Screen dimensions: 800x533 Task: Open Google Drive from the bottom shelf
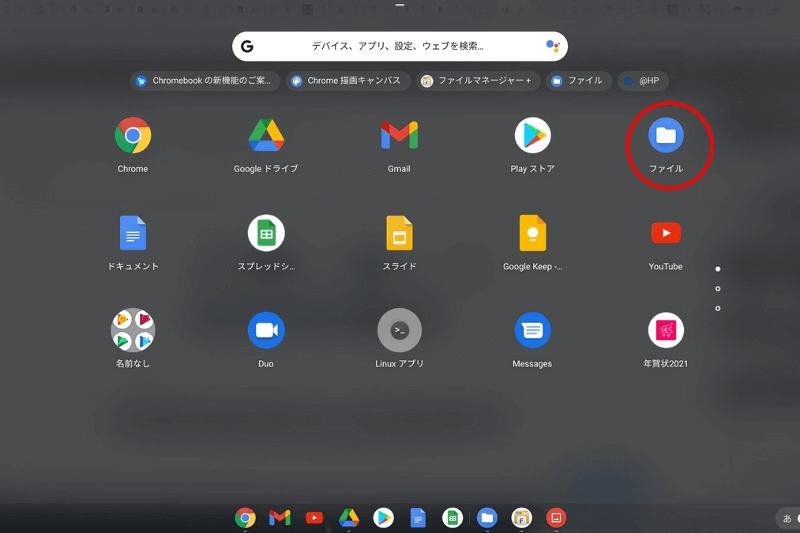pyautogui.click(x=348, y=517)
